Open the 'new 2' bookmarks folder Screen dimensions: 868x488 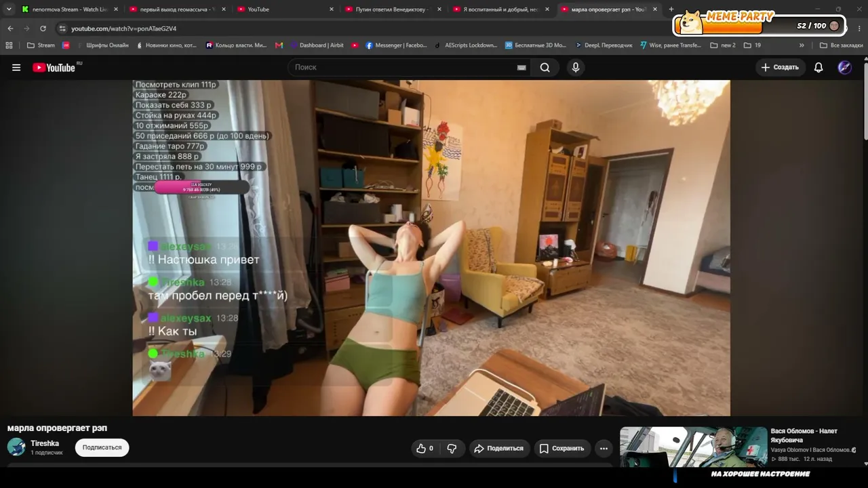click(x=723, y=45)
